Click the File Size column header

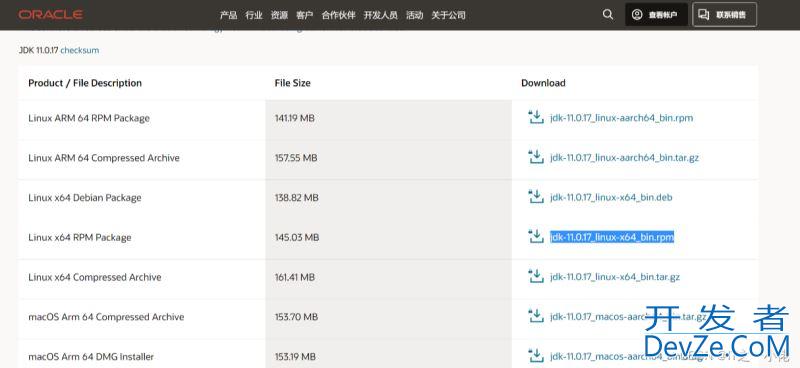pos(292,83)
